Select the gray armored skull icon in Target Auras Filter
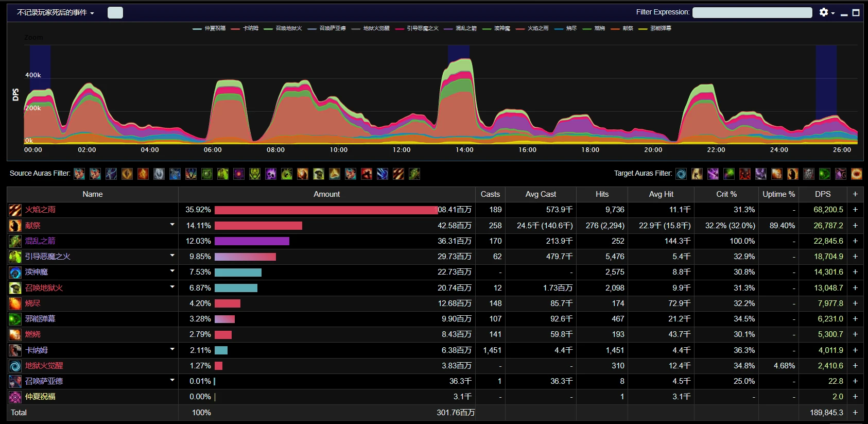Screen dimensions: 868x424 (x=809, y=174)
